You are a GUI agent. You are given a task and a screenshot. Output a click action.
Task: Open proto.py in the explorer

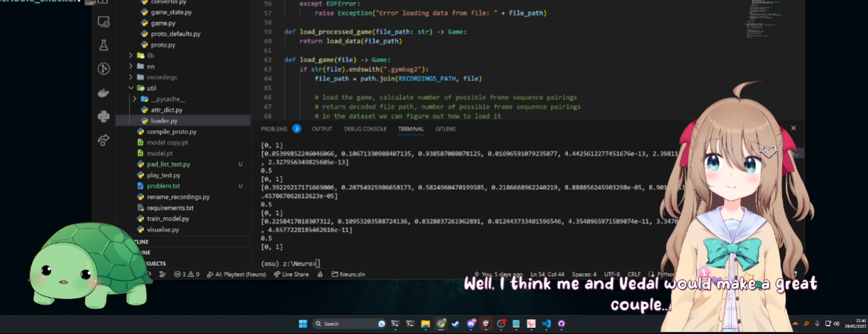click(163, 45)
